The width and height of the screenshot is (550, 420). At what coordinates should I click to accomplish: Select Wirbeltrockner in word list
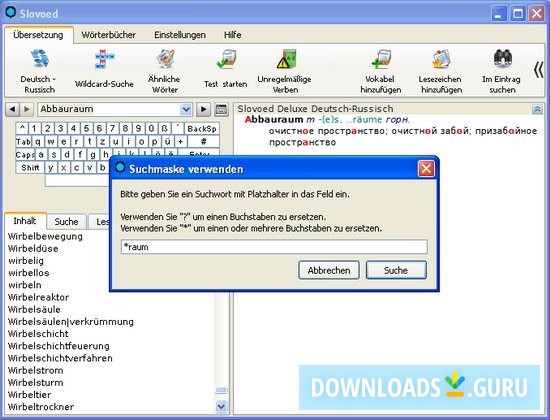point(41,407)
